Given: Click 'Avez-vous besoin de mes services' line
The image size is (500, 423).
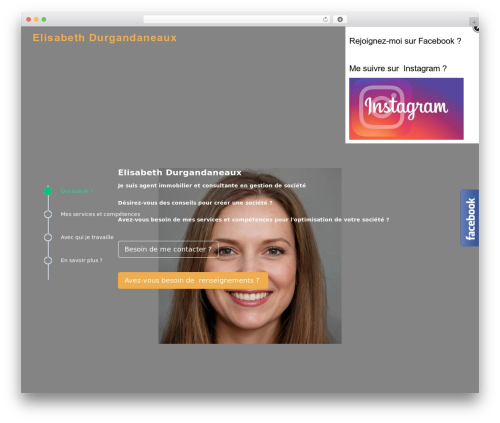Looking at the screenshot, I should pyautogui.click(x=253, y=219).
